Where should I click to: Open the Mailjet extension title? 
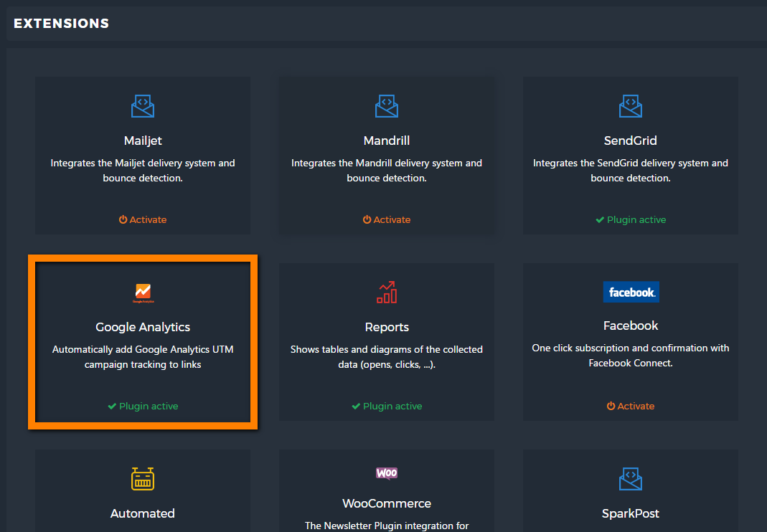(x=142, y=141)
